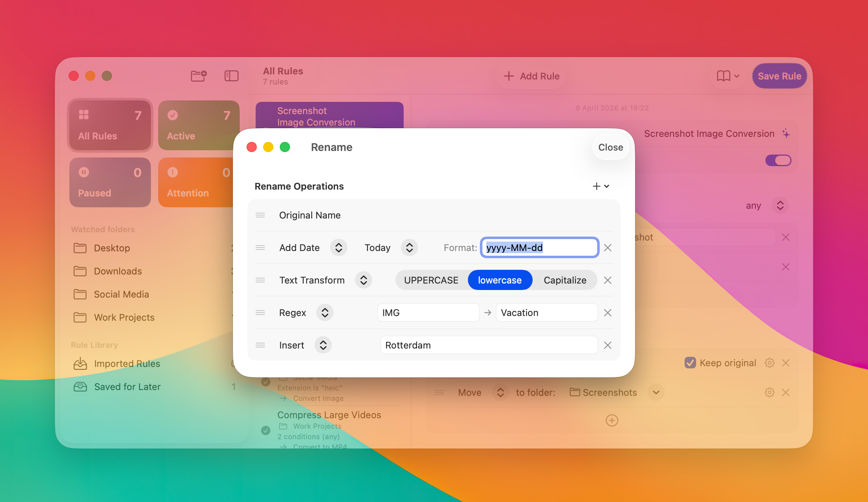The width and height of the screenshot is (868, 502).
Task: Toggle the rule enabled switch
Action: click(x=778, y=160)
